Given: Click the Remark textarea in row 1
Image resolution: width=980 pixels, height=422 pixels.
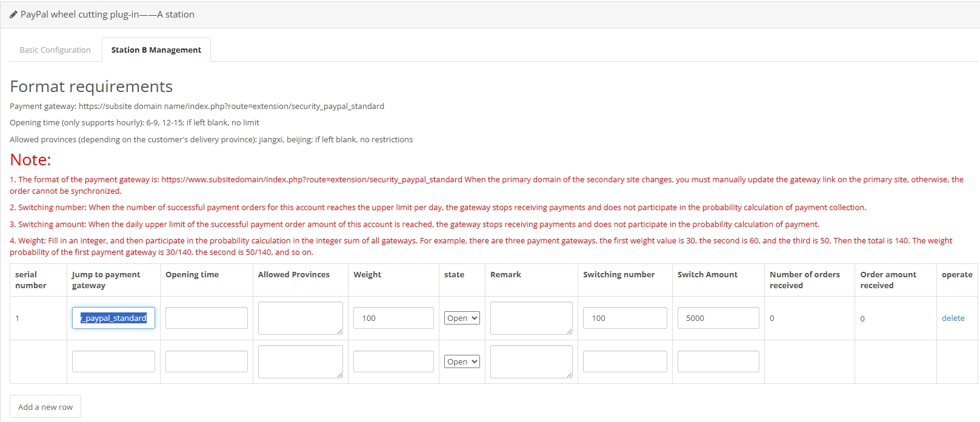Looking at the screenshot, I should coord(531,318).
